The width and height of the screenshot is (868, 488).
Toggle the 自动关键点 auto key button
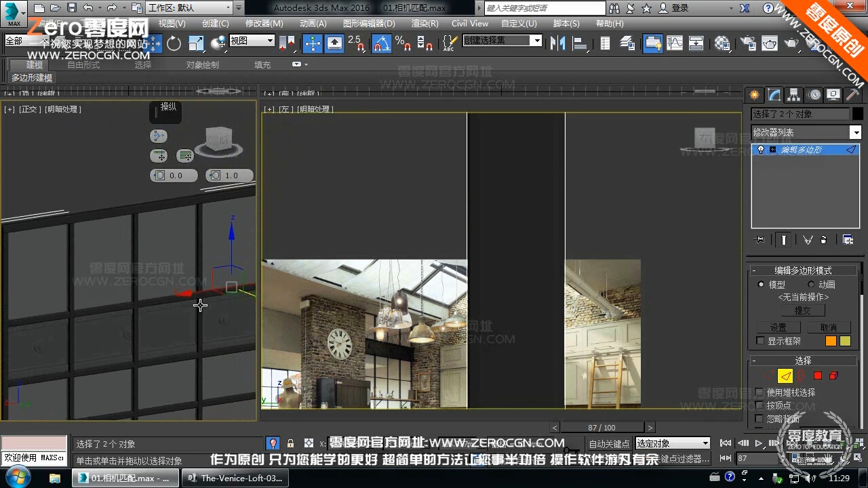pos(608,444)
